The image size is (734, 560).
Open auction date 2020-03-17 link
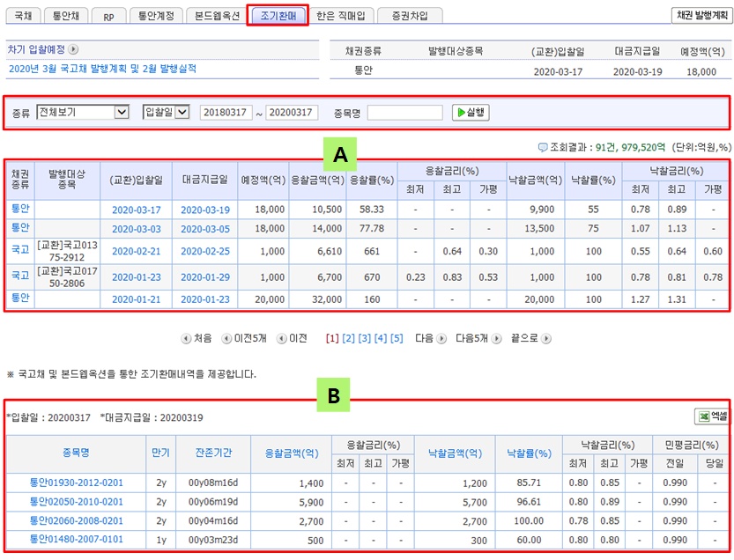click(x=137, y=210)
